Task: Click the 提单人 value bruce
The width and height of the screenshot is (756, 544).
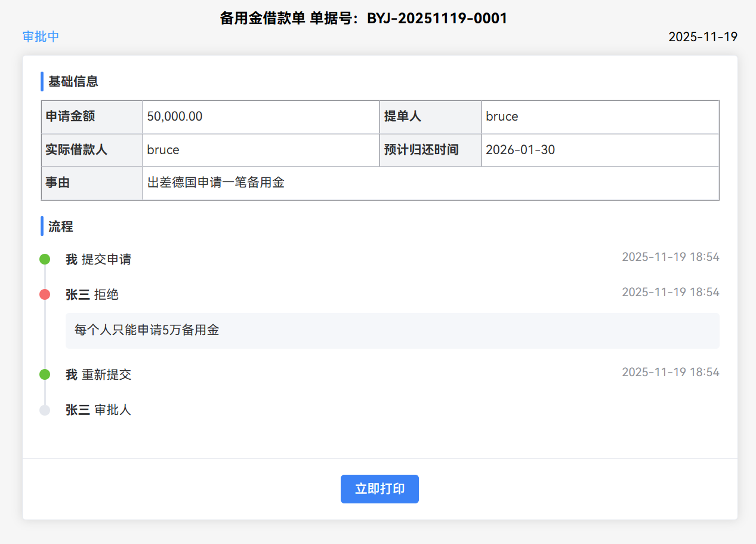Action: tap(502, 116)
